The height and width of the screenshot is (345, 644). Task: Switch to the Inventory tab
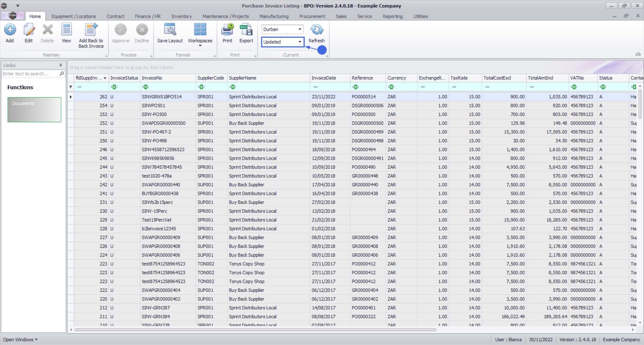[181, 16]
